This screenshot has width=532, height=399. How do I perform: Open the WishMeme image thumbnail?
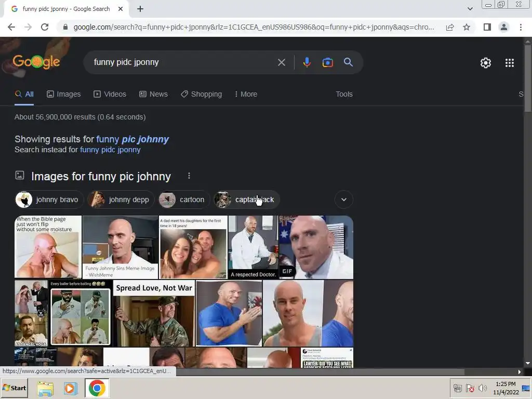121,247
